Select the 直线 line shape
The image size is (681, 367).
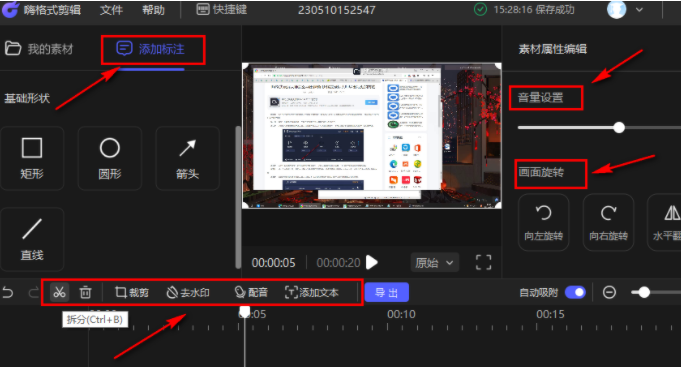pos(32,239)
